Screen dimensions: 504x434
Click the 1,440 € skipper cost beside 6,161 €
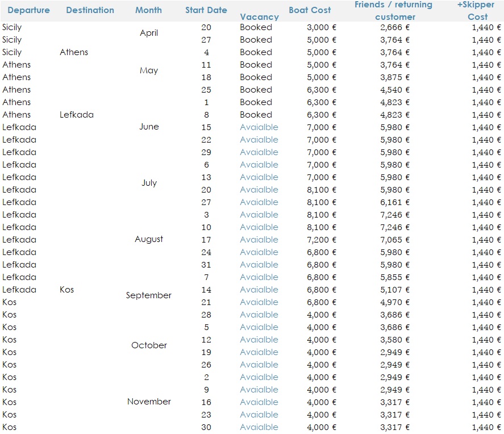click(486, 202)
